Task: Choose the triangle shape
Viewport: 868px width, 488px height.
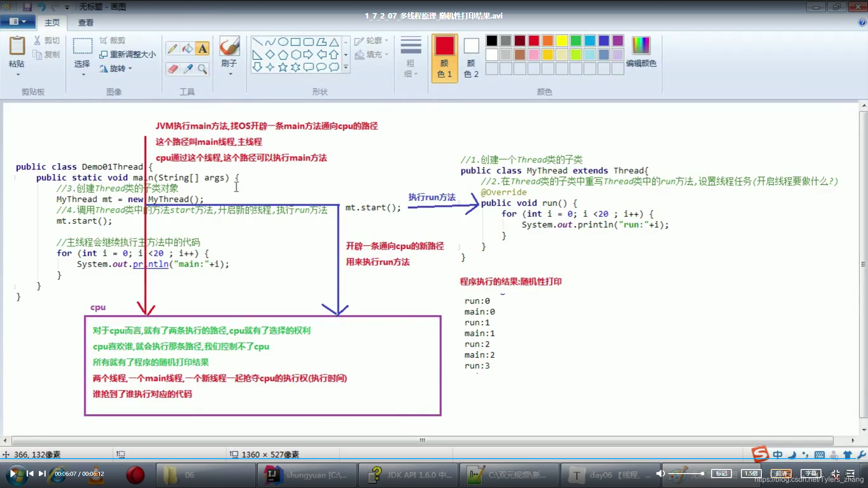Action: (x=334, y=42)
